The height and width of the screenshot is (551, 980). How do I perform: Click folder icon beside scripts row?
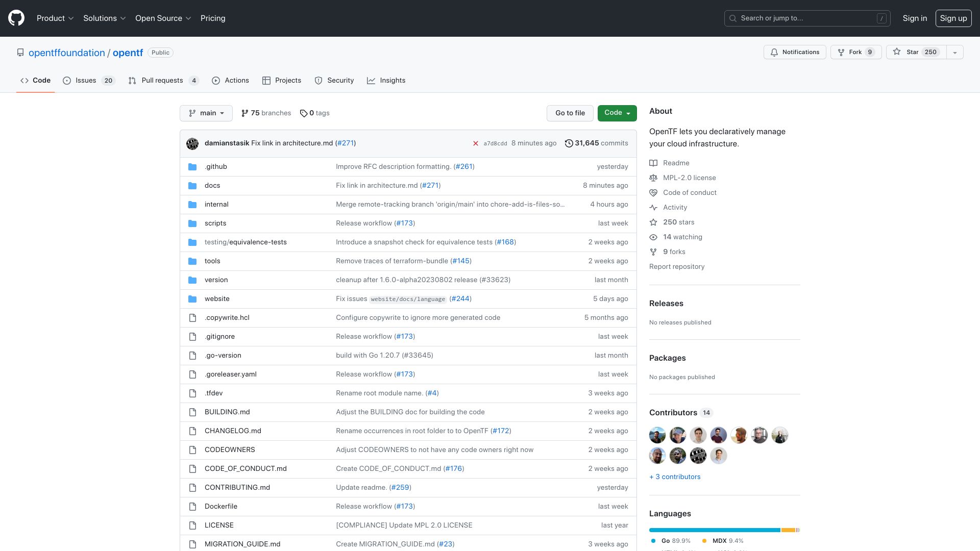tap(192, 223)
